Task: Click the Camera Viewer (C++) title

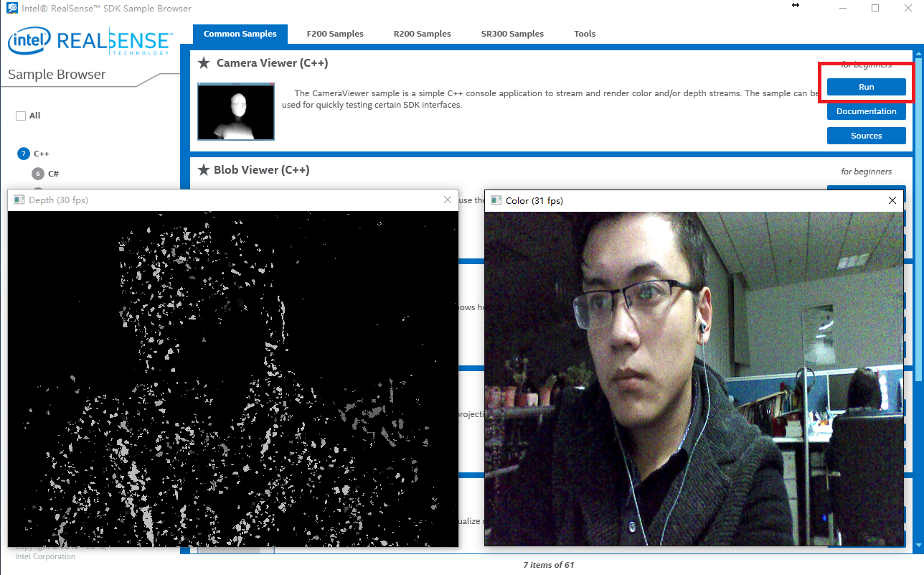Action: [x=273, y=63]
